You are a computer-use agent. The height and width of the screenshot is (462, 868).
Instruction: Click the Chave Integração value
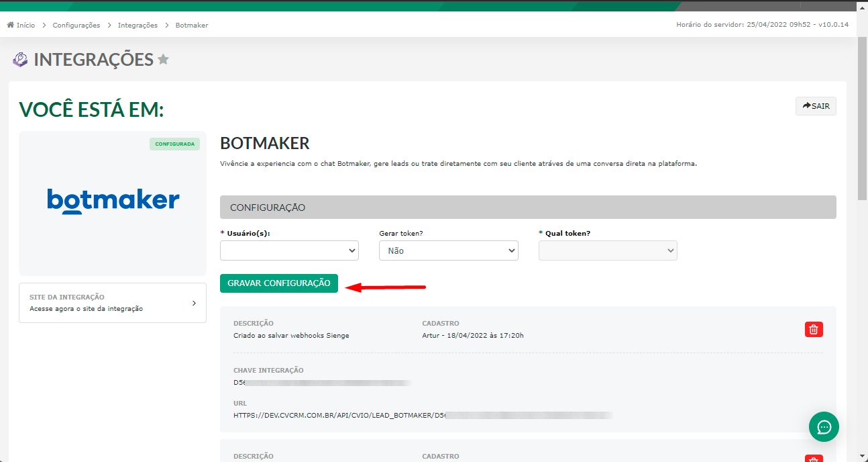pos(322,382)
